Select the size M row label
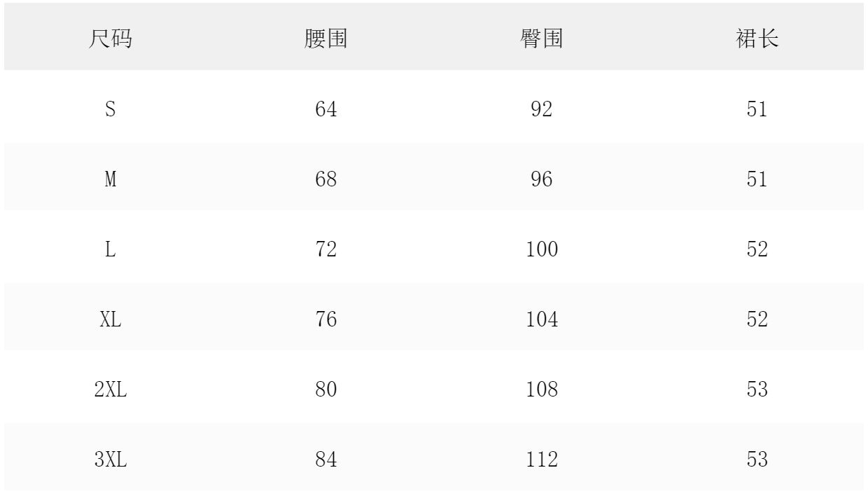Viewport: 868px width, 496px height. coord(111,180)
